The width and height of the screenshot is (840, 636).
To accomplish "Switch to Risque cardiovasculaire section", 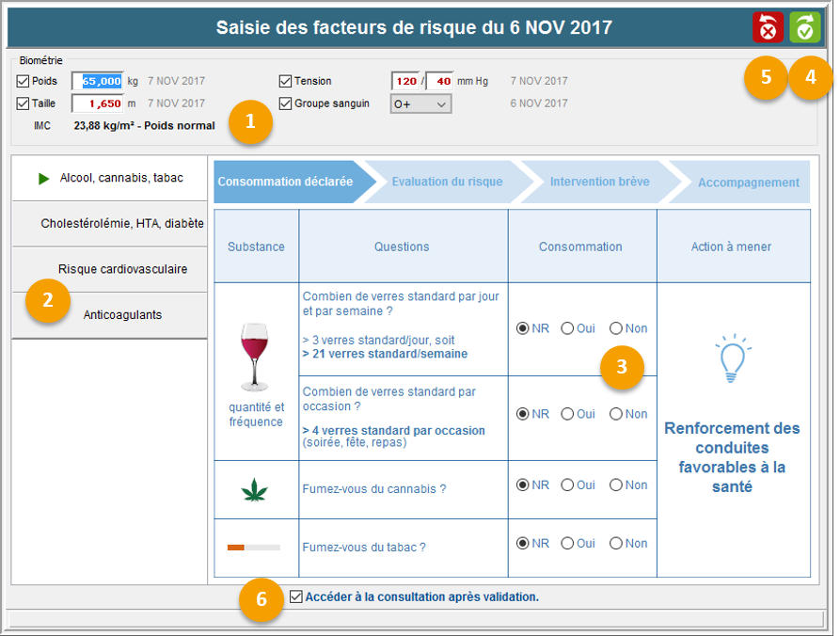I will tap(122, 269).
